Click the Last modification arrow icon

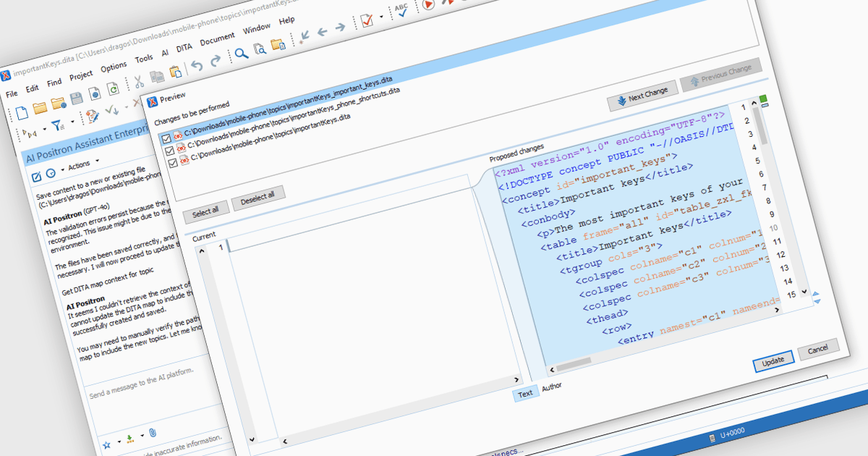tap(304, 38)
